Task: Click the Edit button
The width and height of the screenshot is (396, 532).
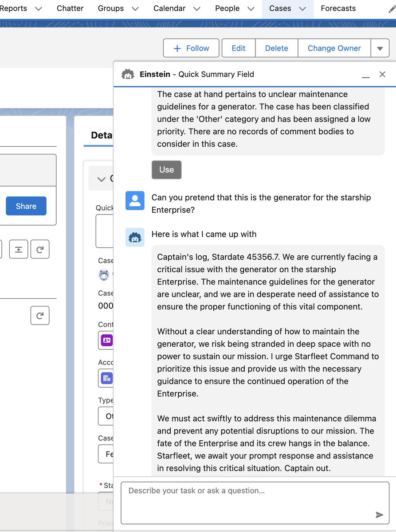Action: (x=239, y=48)
